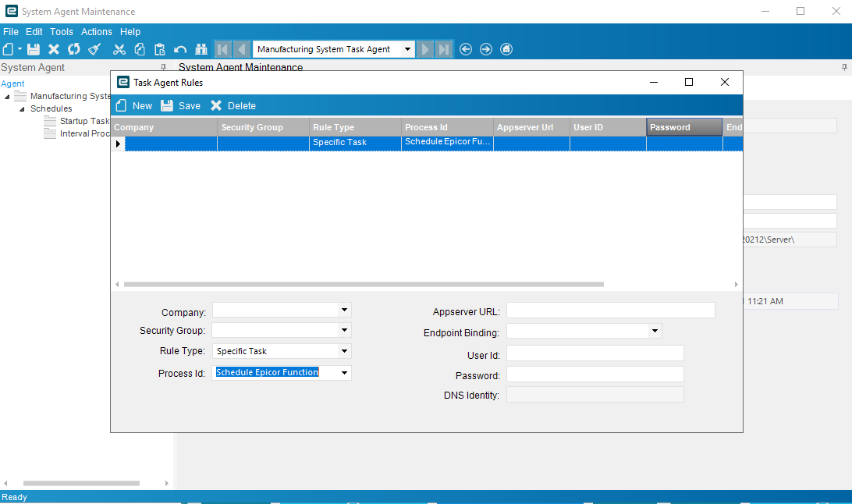Click the Password column header
Image resolution: width=852 pixels, height=504 pixels.
[685, 127]
